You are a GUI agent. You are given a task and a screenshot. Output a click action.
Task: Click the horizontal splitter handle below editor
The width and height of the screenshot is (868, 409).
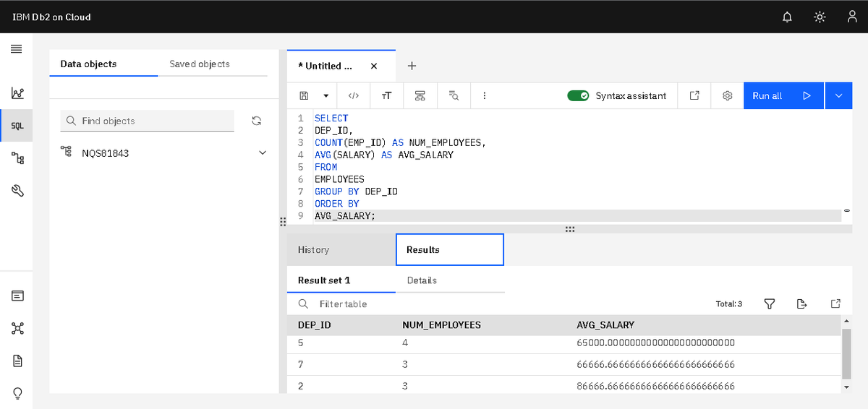pos(570,229)
